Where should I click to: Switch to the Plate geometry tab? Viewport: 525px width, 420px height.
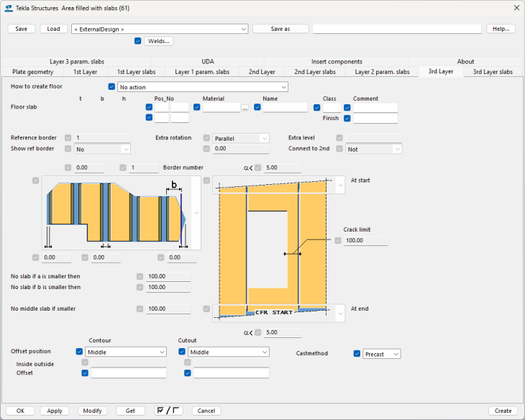[x=33, y=72]
